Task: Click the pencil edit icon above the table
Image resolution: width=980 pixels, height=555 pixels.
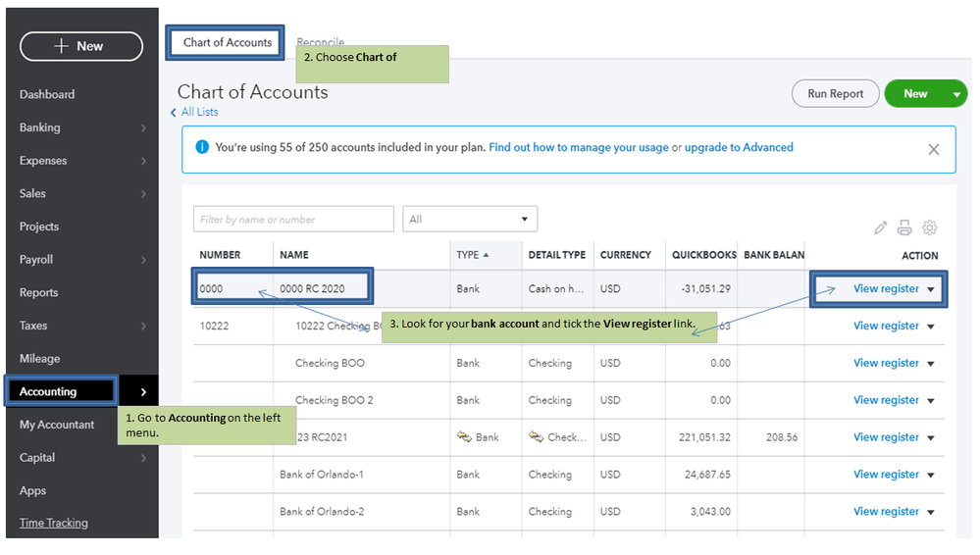Action: [x=880, y=227]
